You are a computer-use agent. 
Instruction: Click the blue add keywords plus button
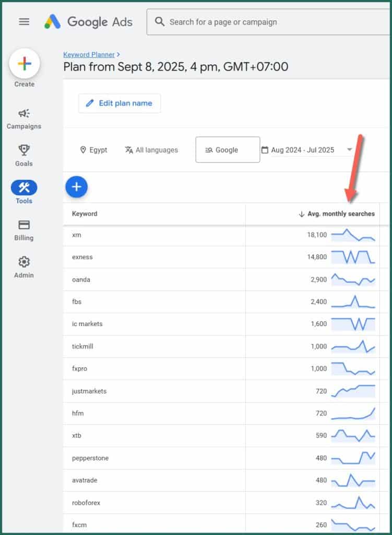76,187
